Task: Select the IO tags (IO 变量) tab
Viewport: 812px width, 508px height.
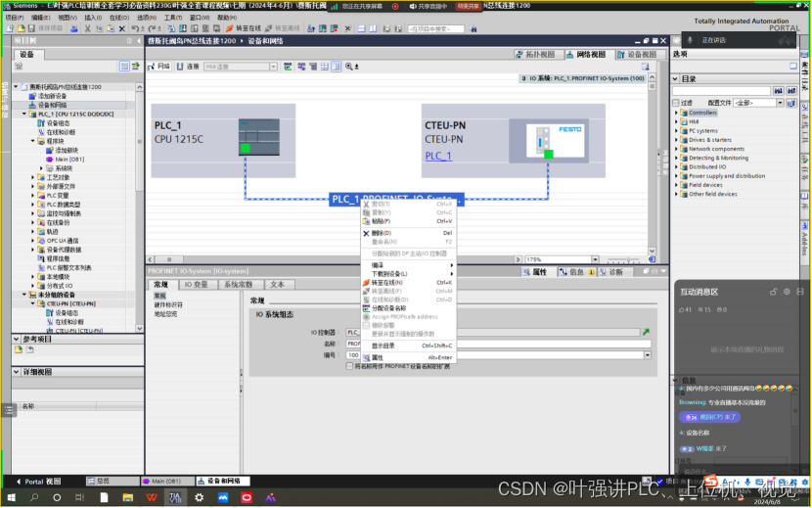Action: click(196, 285)
